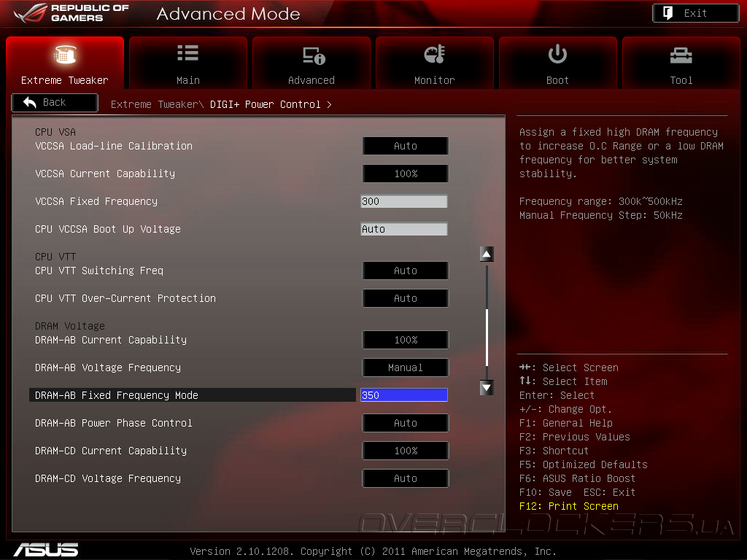Image resolution: width=747 pixels, height=560 pixels.
Task: Click the Tool printer-like icon
Action: point(681,55)
